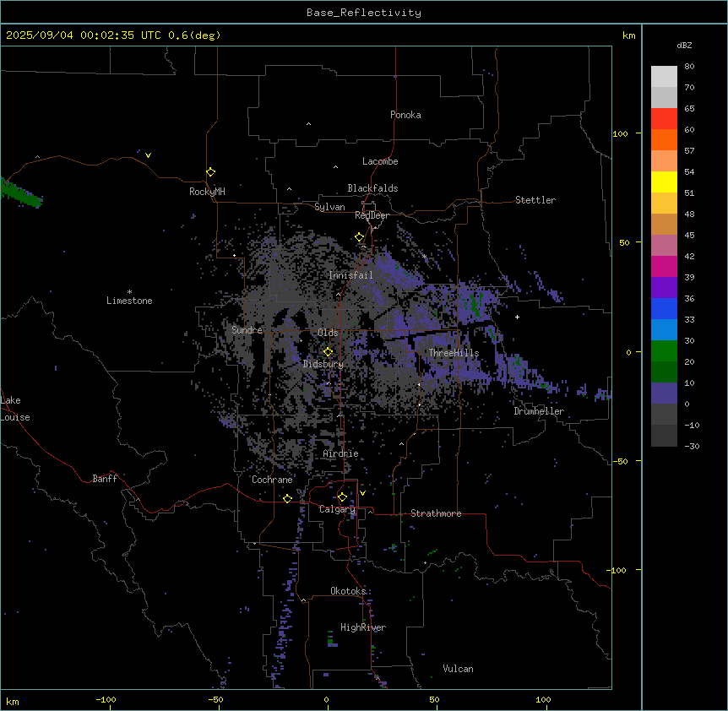Click the Base_Reflectivity title
The height and width of the screenshot is (711, 728).
364,13
